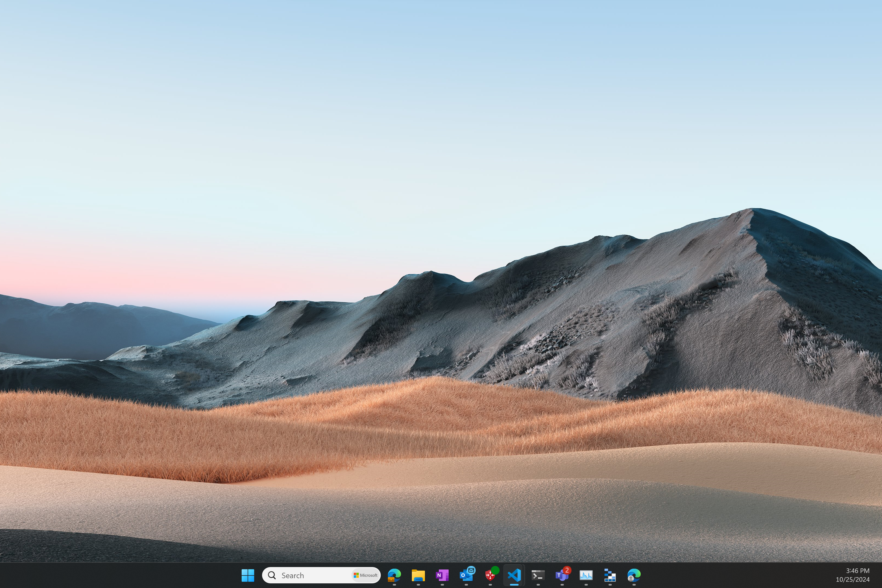The image size is (882, 588).
Task: Launch Microsoft Edge browser
Action: click(634, 575)
